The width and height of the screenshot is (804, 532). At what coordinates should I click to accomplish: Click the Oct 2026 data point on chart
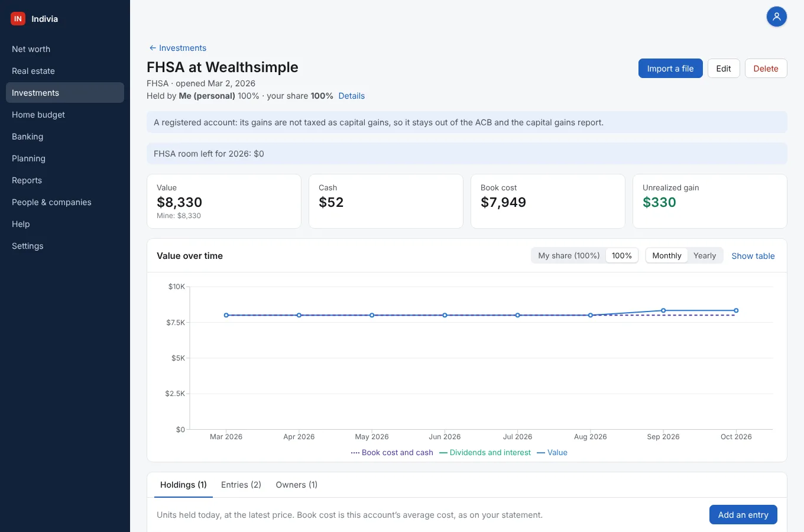[736, 310]
